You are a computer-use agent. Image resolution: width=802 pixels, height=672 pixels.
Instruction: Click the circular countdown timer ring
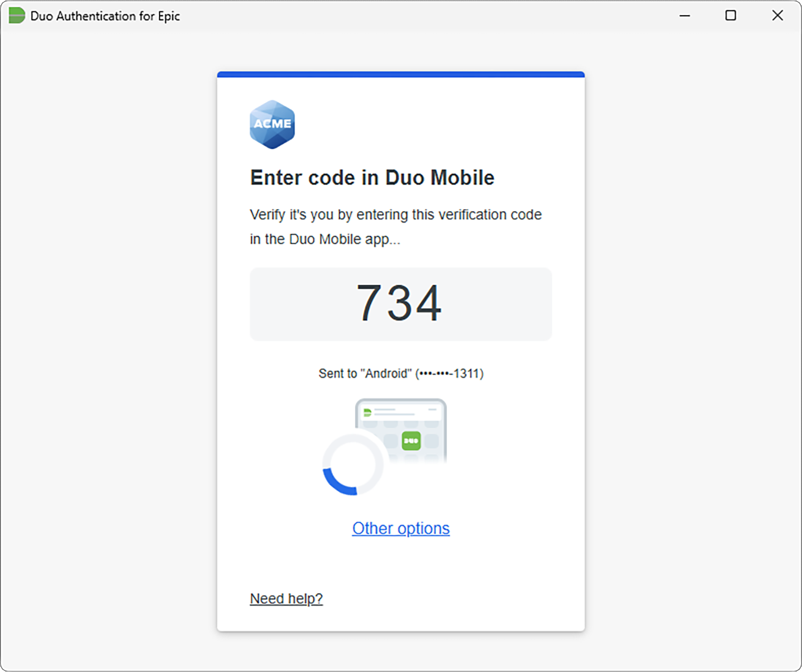coord(354,463)
